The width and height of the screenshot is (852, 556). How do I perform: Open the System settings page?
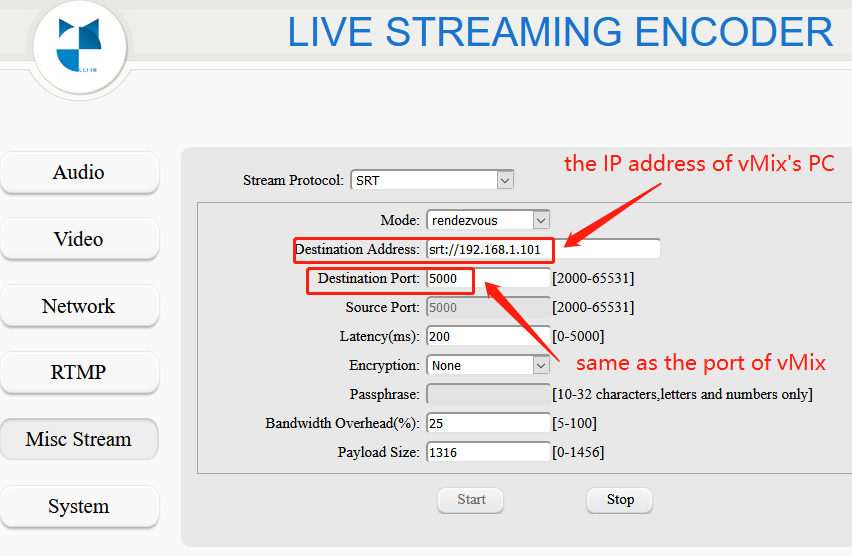tap(79, 506)
